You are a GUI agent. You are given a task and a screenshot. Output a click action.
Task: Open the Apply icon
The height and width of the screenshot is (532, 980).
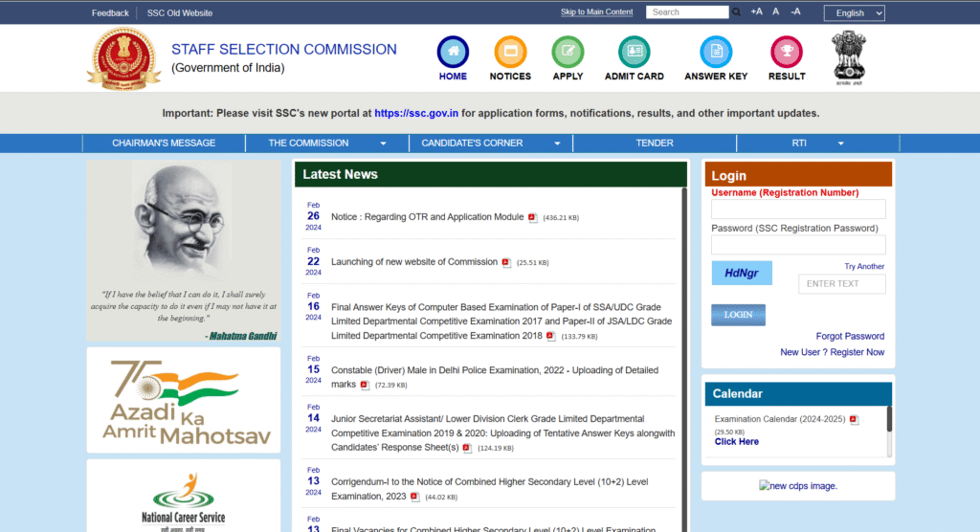click(568, 52)
